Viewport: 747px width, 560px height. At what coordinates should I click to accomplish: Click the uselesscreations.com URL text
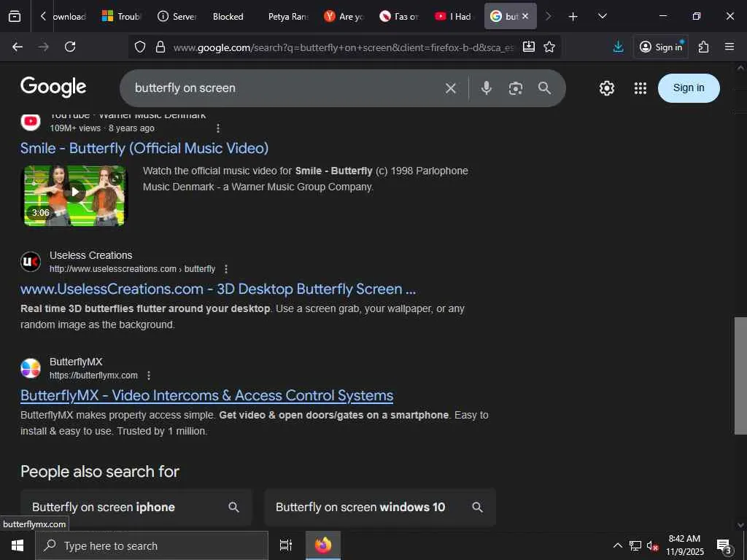(133, 269)
